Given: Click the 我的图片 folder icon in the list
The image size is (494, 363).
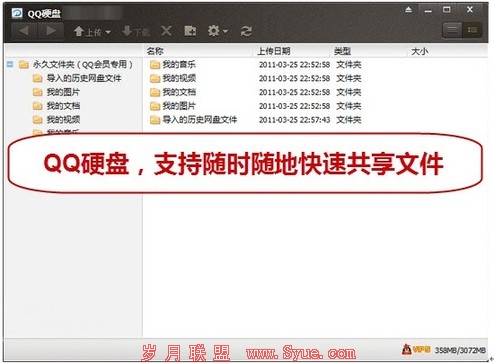Looking at the screenshot, I should (x=155, y=106).
